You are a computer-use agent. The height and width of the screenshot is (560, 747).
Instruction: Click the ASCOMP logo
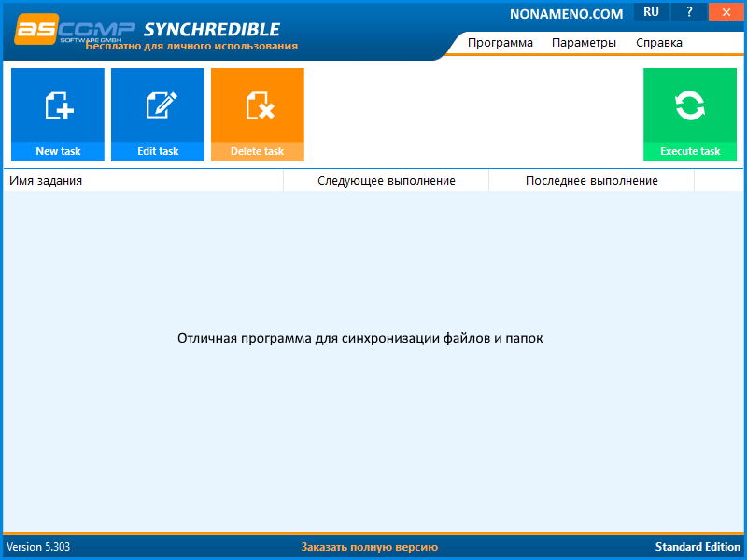75,29
